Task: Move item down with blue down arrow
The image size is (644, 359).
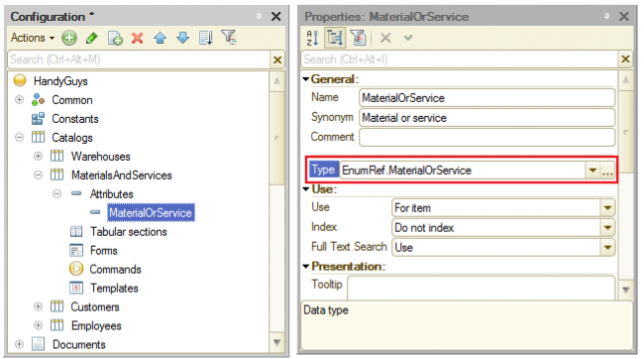Action: [182, 39]
